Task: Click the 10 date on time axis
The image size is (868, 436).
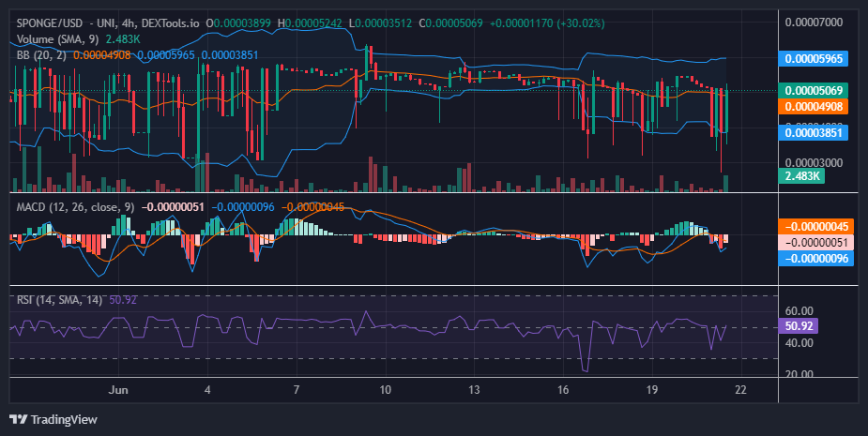Action: coord(385,389)
